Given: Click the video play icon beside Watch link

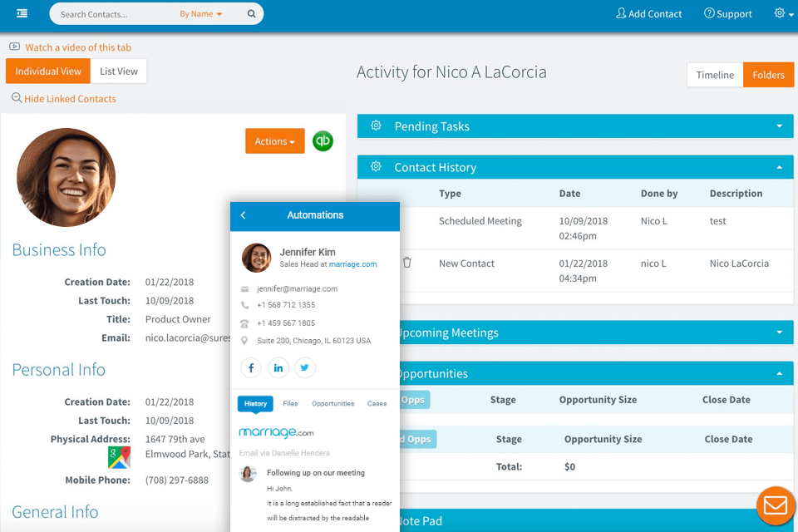Looking at the screenshot, I should (15, 47).
